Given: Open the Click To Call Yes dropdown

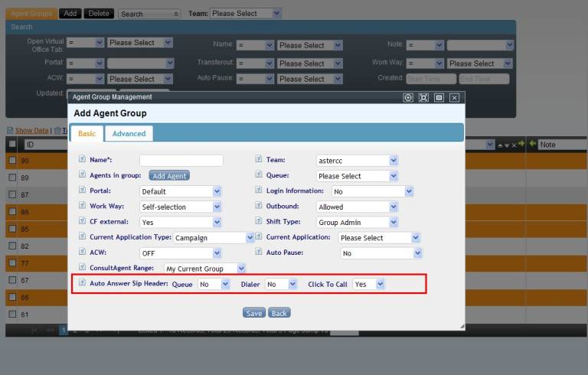Looking at the screenshot, I should (x=368, y=284).
